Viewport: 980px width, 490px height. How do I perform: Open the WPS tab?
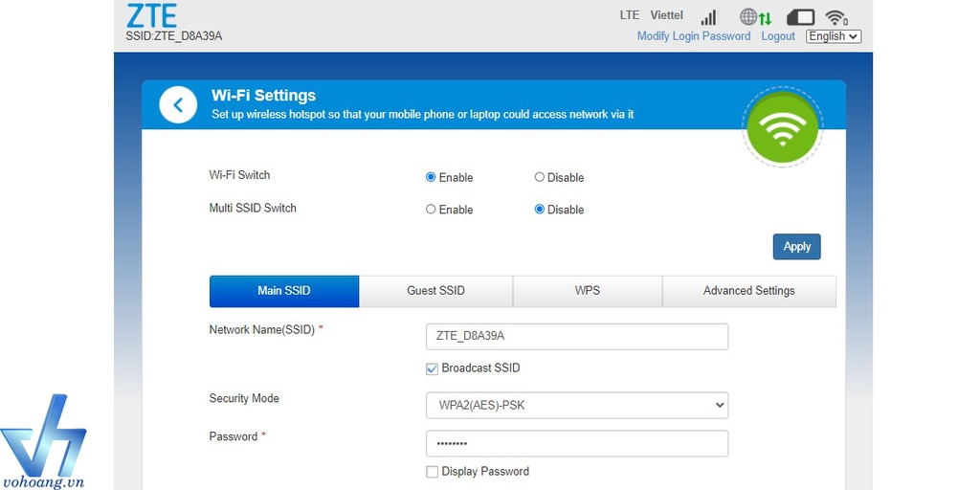click(x=587, y=291)
